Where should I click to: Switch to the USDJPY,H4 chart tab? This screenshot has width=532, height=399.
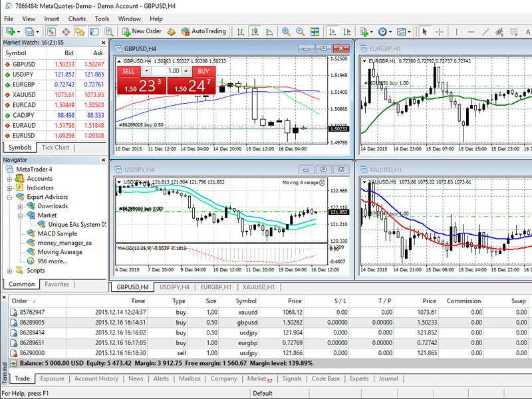click(x=174, y=287)
